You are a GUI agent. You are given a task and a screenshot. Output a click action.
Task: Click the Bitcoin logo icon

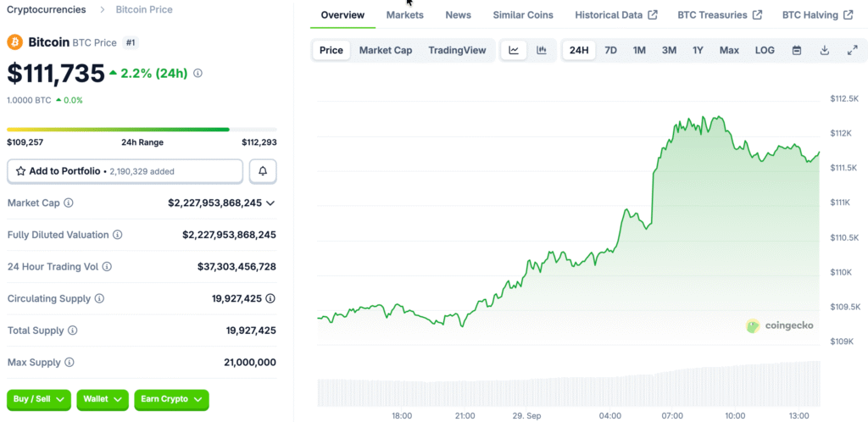tap(14, 42)
